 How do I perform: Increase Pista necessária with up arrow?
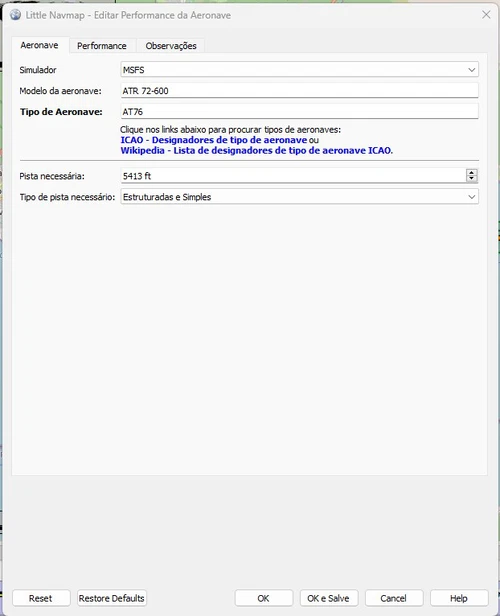472,172
